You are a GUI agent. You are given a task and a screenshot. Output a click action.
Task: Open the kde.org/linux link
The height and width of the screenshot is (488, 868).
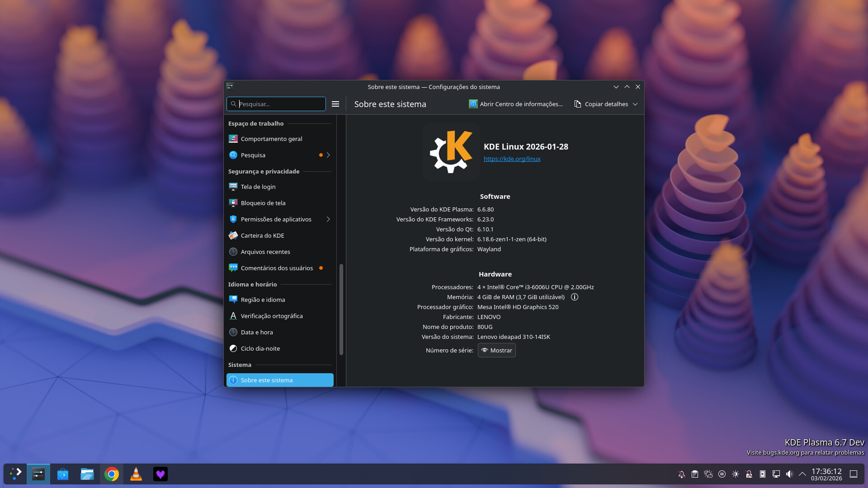click(512, 159)
